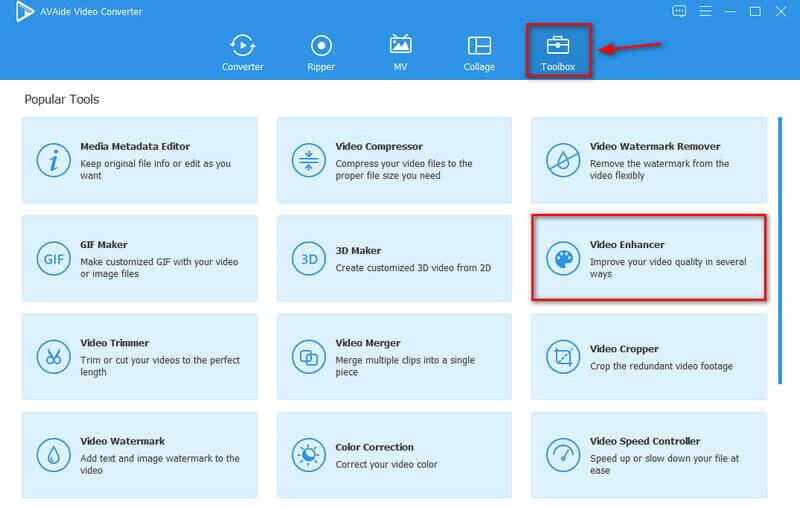Click the AVAide Video Converter logo icon

pyautogui.click(x=24, y=11)
